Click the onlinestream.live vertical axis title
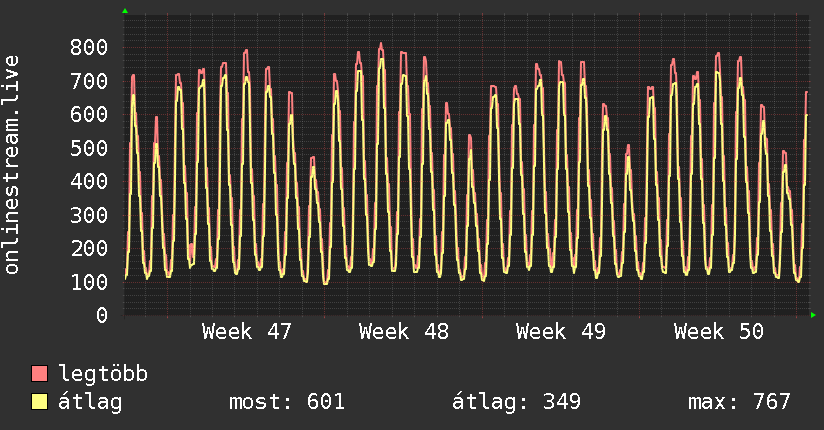The height and width of the screenshot is (430, 824). pyautogui.click(x=12, y=165)
